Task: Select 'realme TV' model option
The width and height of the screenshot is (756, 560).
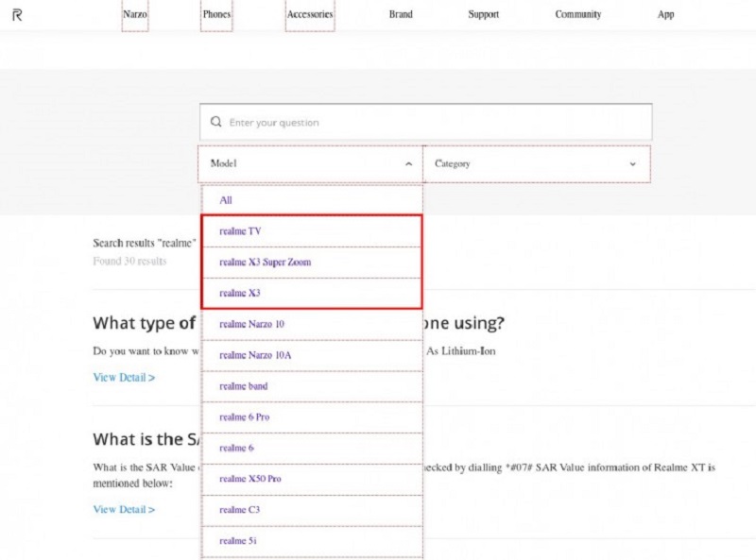Action: click(x=312, y=231)
